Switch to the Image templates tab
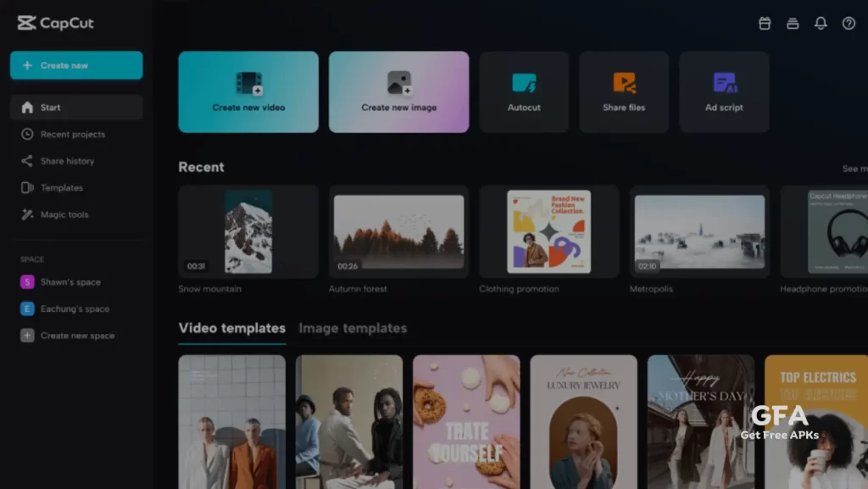Viewport: 868px width, 489px height. (x=353, y=329)
